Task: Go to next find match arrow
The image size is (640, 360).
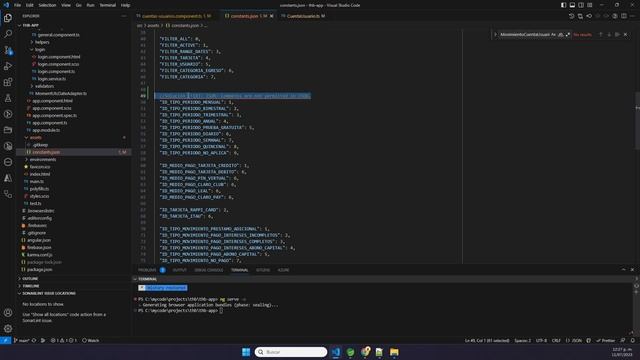Action: coord(609,35)
